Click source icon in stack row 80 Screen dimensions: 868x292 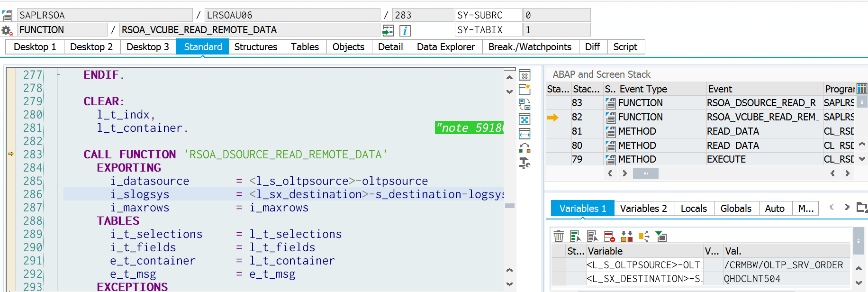pyautogui.click(x=611, y=146)
